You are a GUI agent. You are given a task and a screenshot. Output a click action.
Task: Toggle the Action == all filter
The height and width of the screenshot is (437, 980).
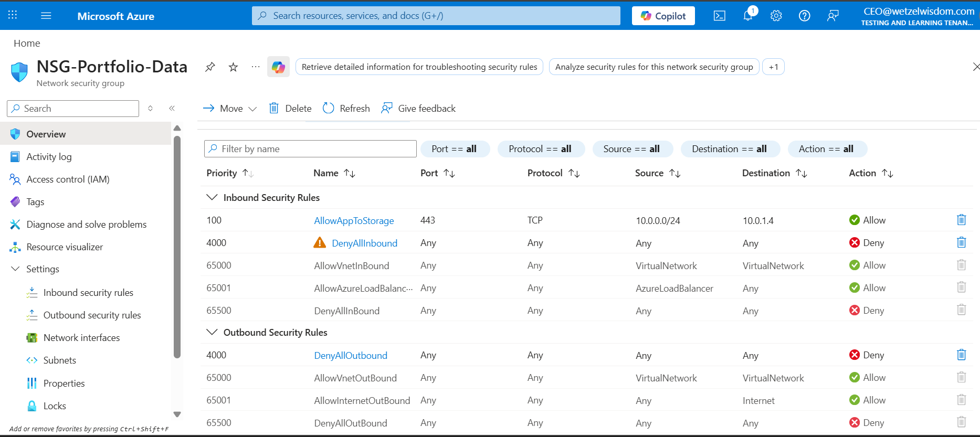click(x=826, y=149)
